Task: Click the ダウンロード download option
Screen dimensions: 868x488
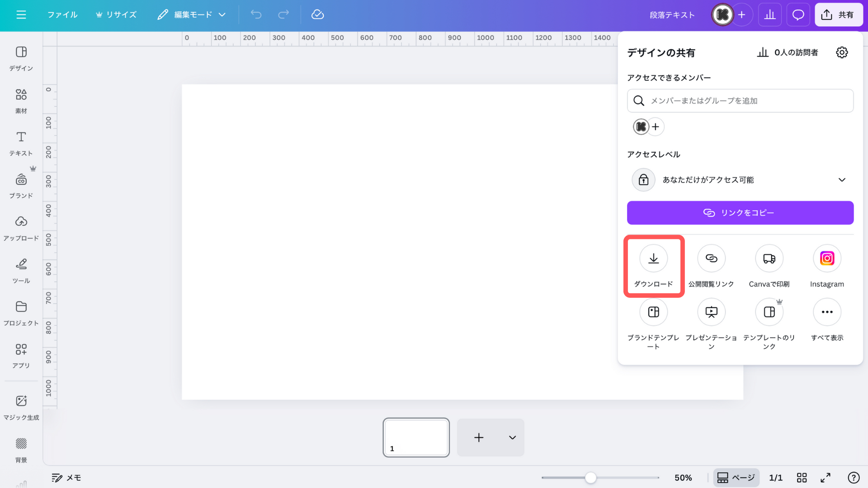Action: coord(654,266)
